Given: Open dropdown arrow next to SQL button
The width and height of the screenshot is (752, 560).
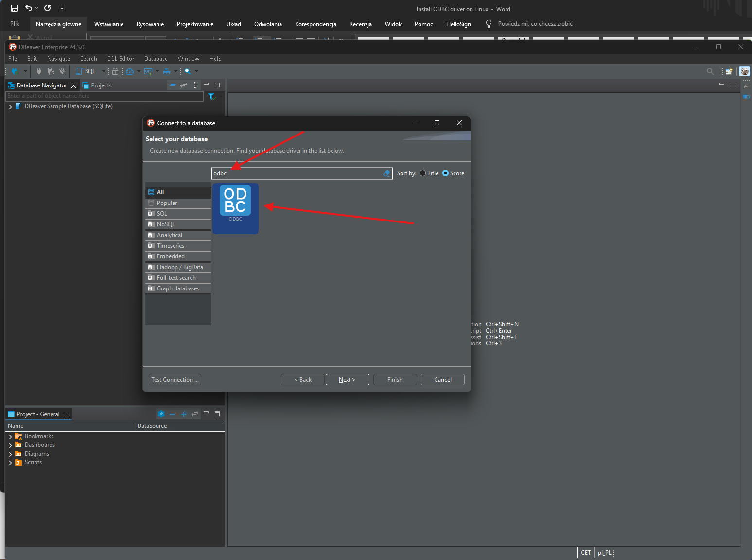Looking at the screenshot, I should 103,71.
